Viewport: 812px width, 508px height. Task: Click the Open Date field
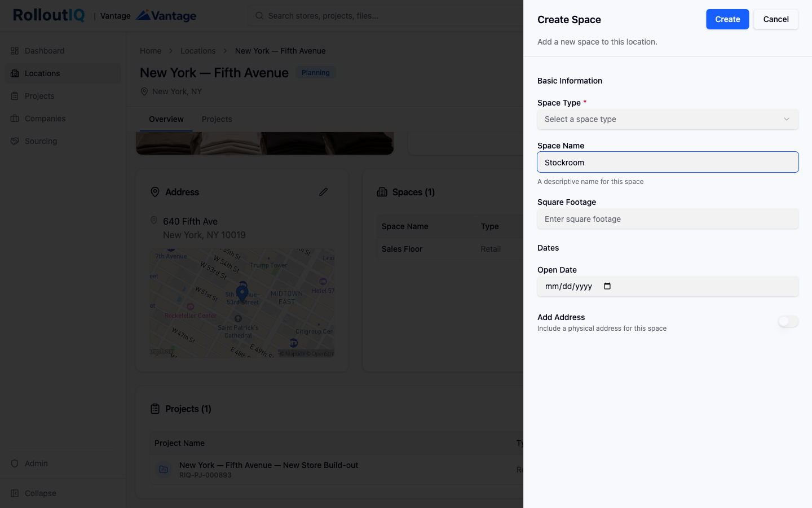click(668, 286)
